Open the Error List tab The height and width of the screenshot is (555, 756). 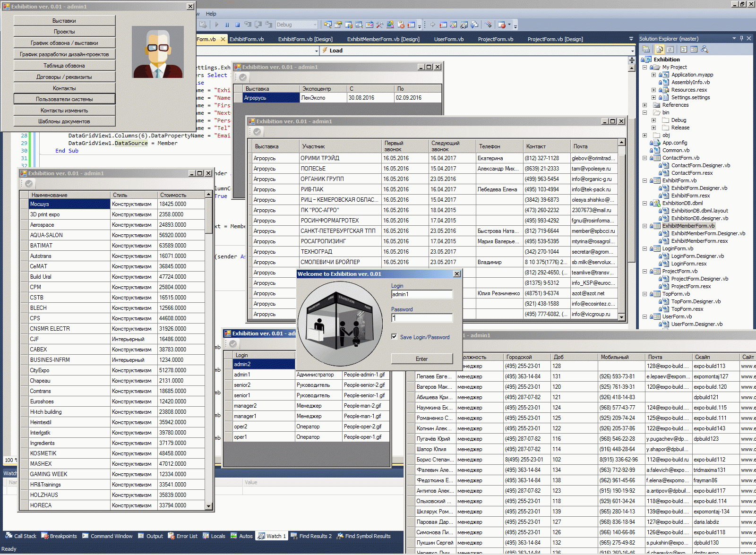[182, 536]
